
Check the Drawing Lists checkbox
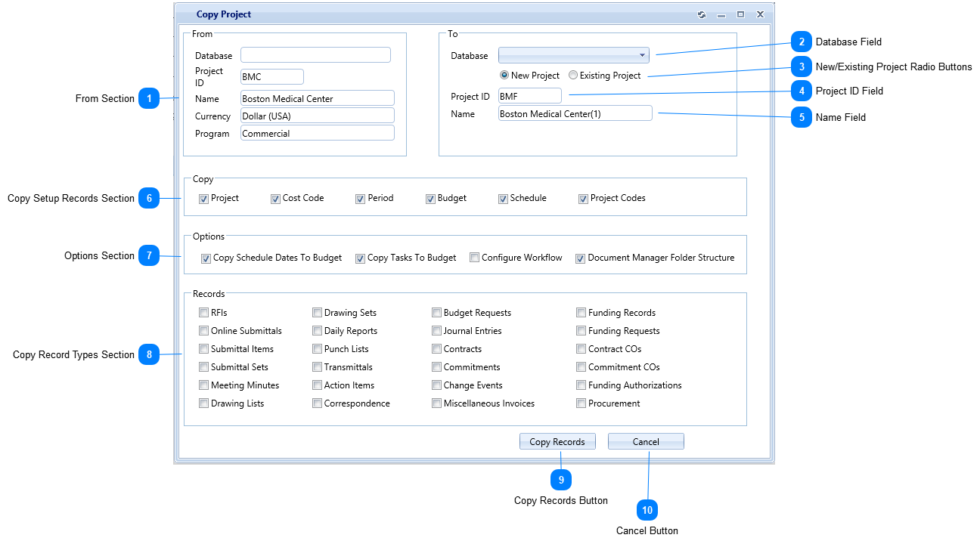click(x=204, y=403)
